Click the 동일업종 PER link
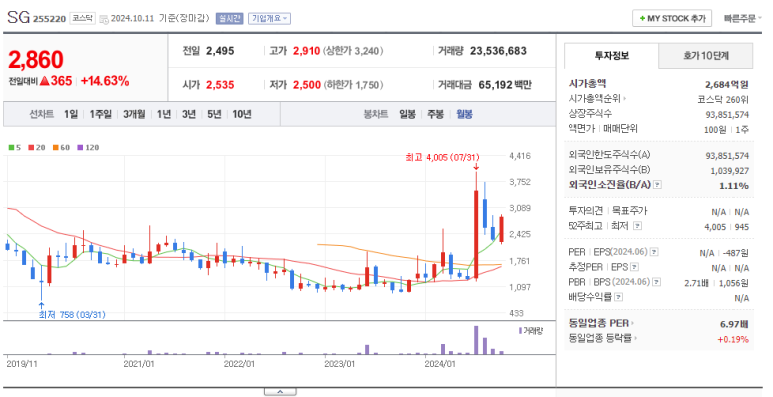 (601, 324)
